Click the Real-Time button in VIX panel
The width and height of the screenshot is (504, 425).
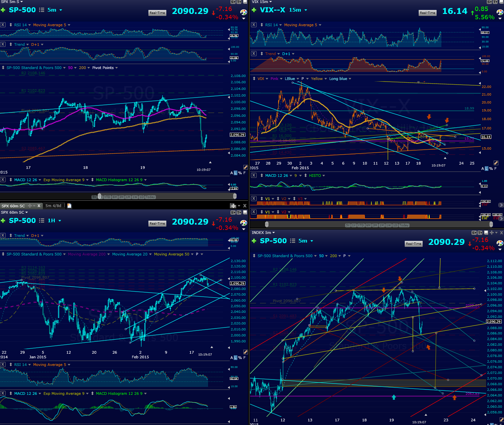[427, 13]
